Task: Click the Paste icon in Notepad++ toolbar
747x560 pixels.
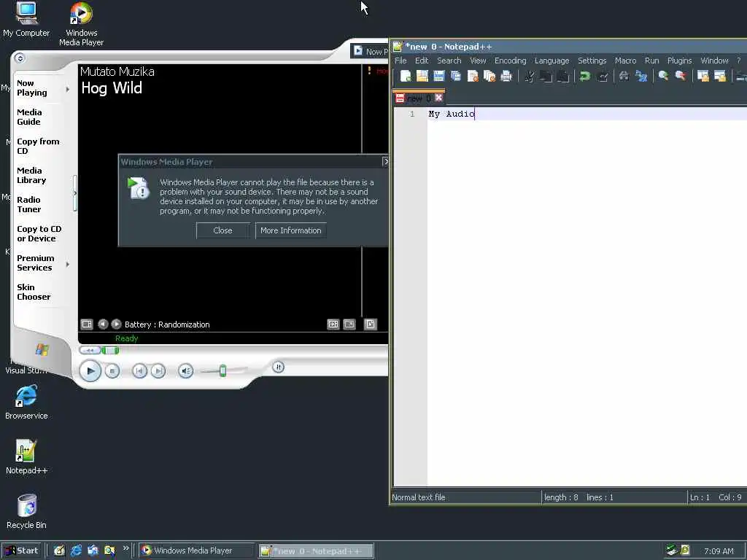Action: tap(562, 76)
